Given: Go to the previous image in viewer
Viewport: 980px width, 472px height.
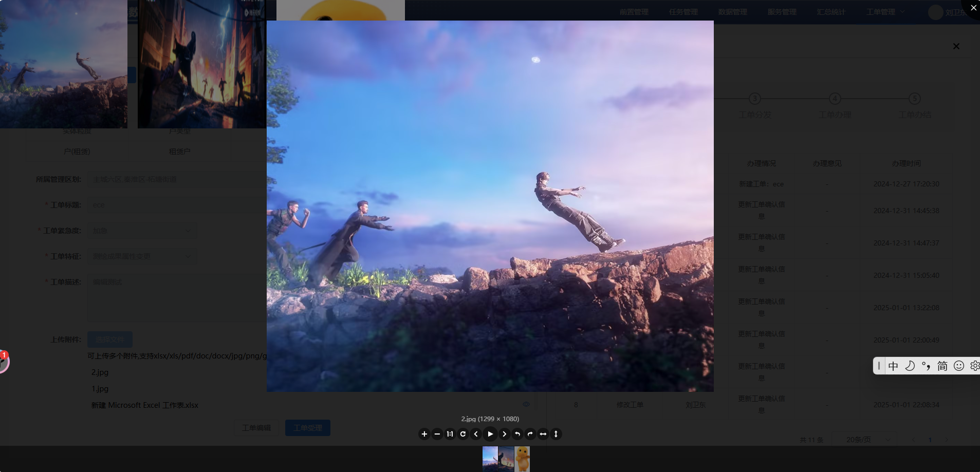Looking at the screenshot, I should [x=476, y=434].
